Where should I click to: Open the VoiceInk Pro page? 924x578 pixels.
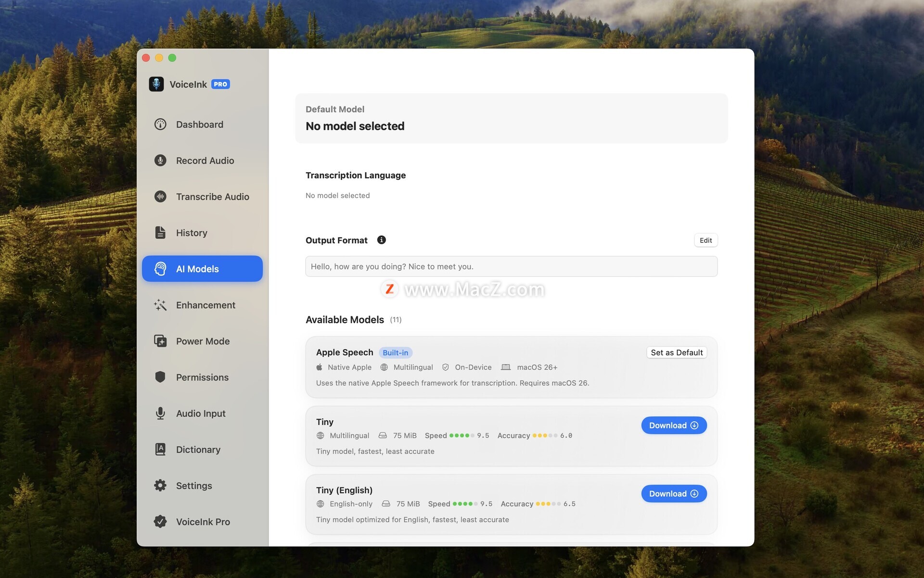click(x=202, y=522)
